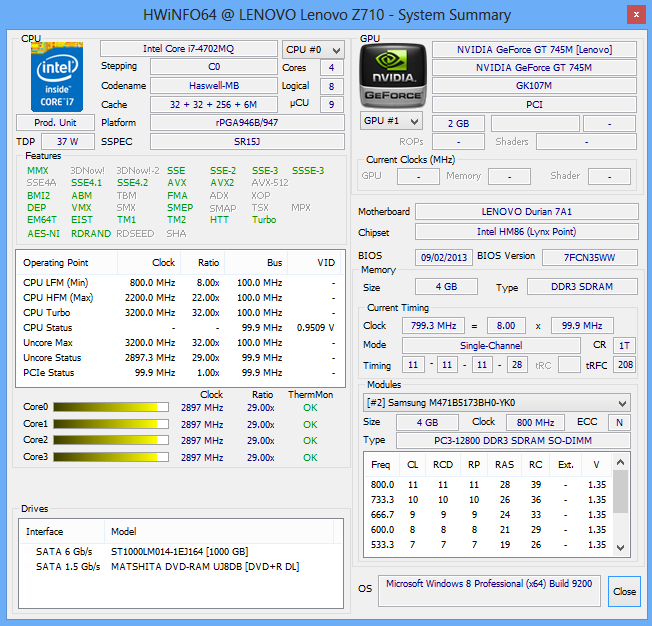Click the memory timings scrollbar thumb

point(620,491)
